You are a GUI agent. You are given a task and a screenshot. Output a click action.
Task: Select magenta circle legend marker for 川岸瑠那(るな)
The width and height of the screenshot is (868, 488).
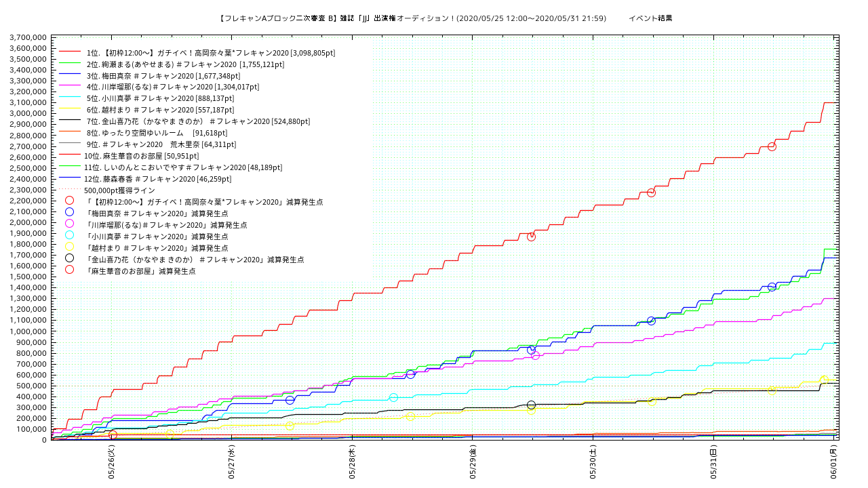[69, 224]
